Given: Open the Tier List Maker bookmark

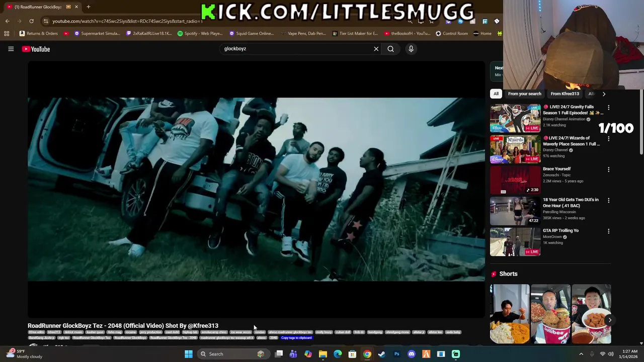Looking at the screenshot, I should coord(355,33).
